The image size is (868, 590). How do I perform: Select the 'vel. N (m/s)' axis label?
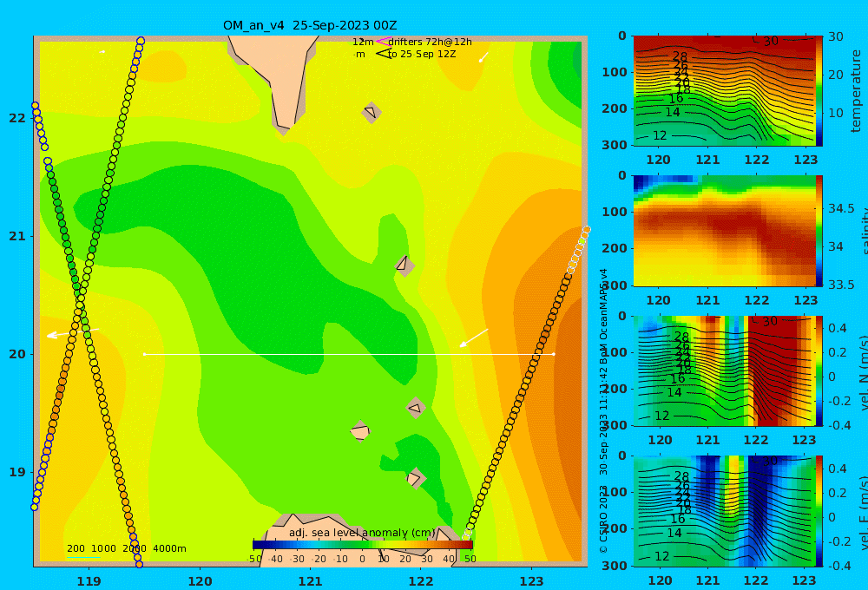coord(863,372)
